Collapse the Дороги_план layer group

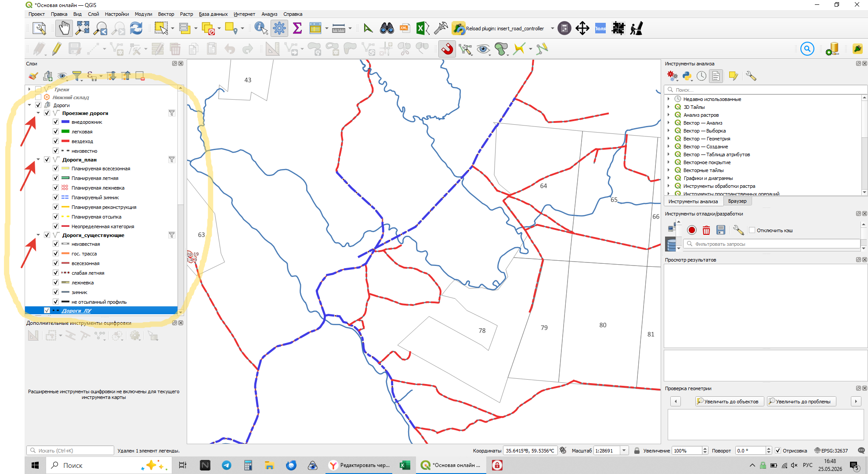pyautogui.click(x=38, y=160)
